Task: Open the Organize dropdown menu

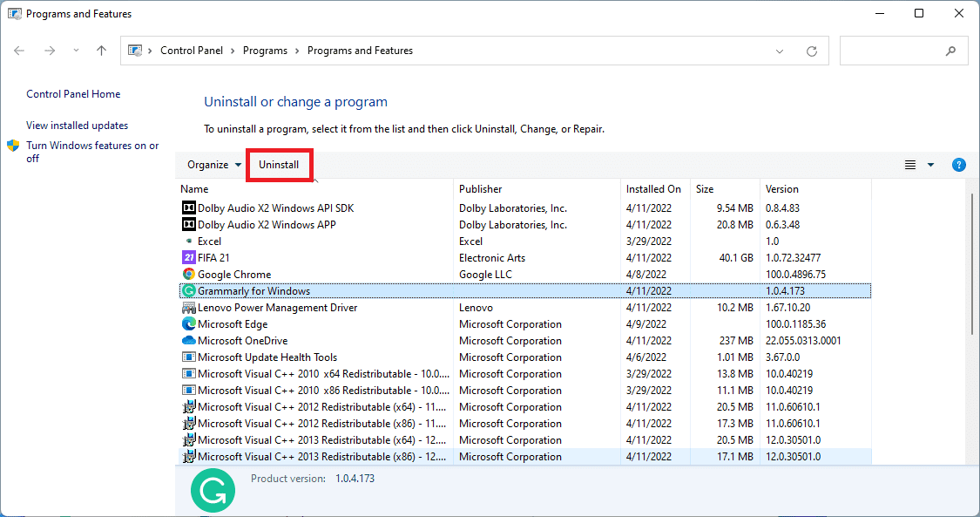Action: point(214,165)
